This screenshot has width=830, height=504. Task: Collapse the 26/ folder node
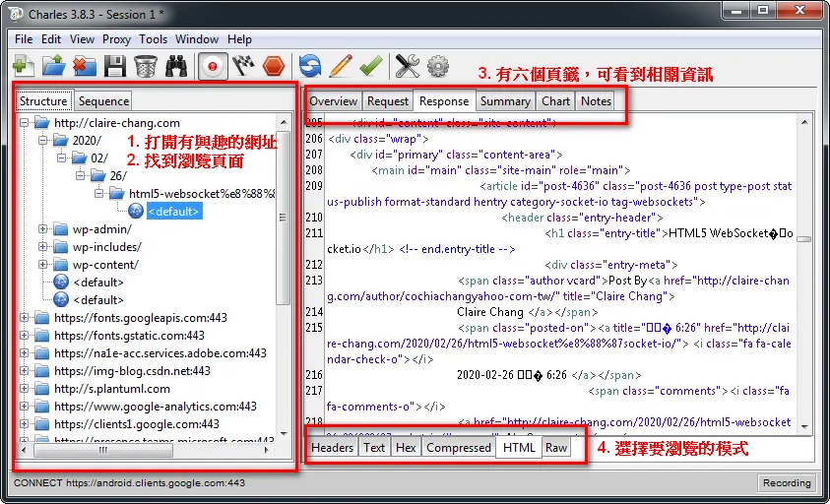coord(81,176)
